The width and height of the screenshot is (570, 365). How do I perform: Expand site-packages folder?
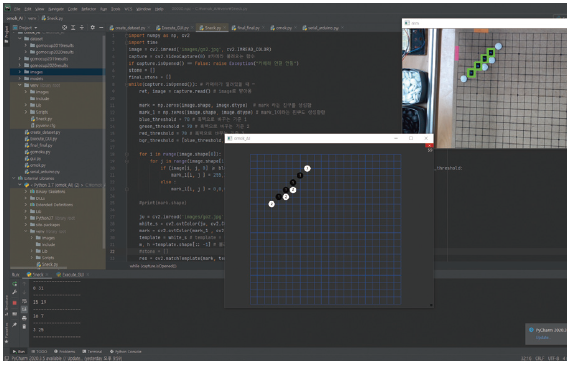click(x=26, y=225)
